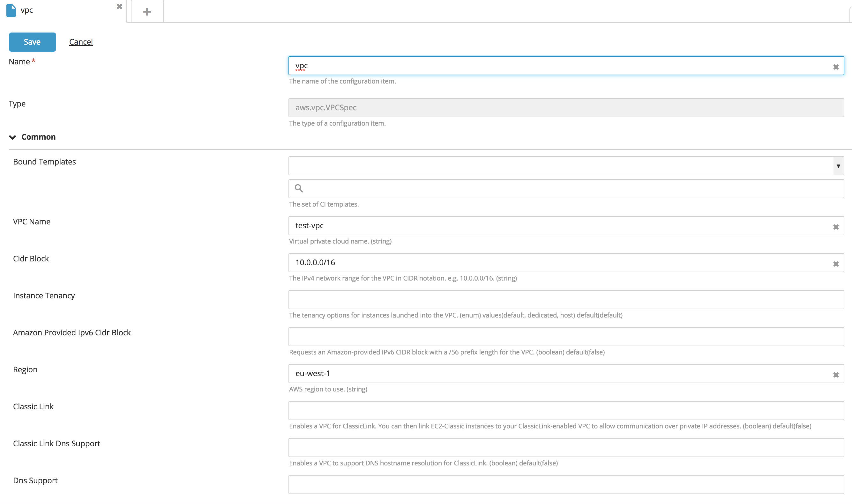Screen dimensions: 852x504
Task: Click the Save button
Action: click(32, 42)
